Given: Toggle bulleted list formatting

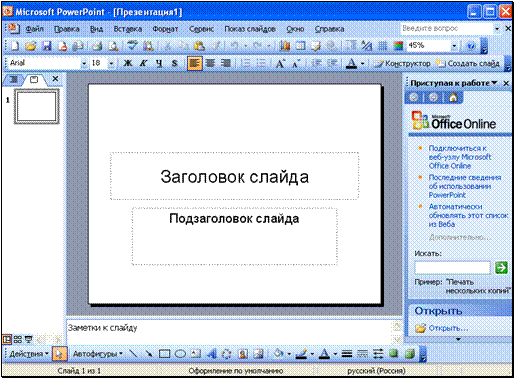Looking at the screenshot, I should click(262, 63).
